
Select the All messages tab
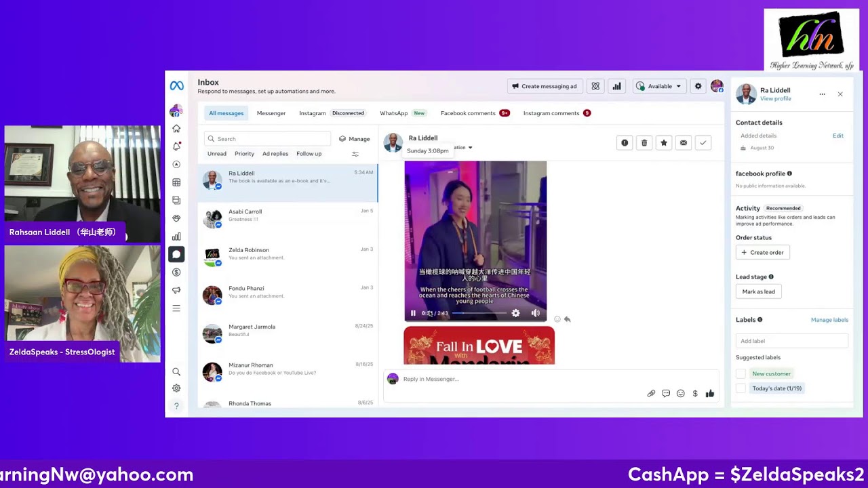[x=226, y=113]
